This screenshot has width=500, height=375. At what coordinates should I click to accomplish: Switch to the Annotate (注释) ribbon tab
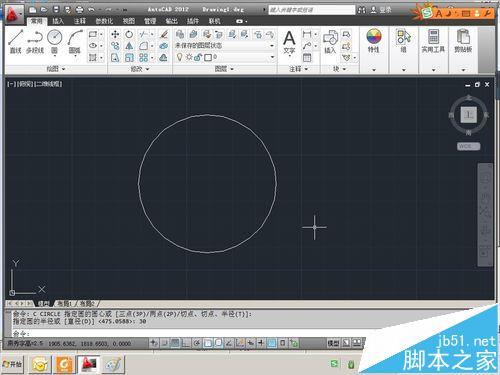point(80,21)
